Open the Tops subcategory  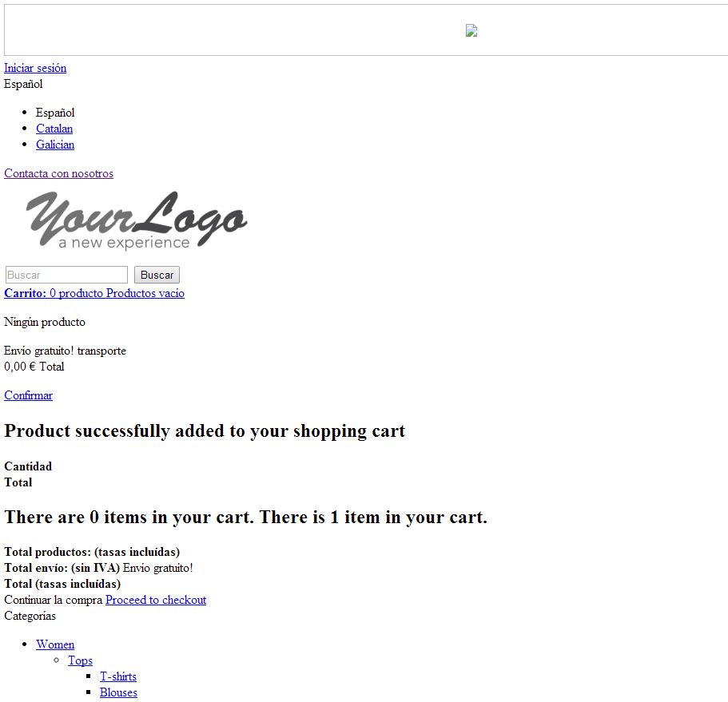tap(81, 660)
